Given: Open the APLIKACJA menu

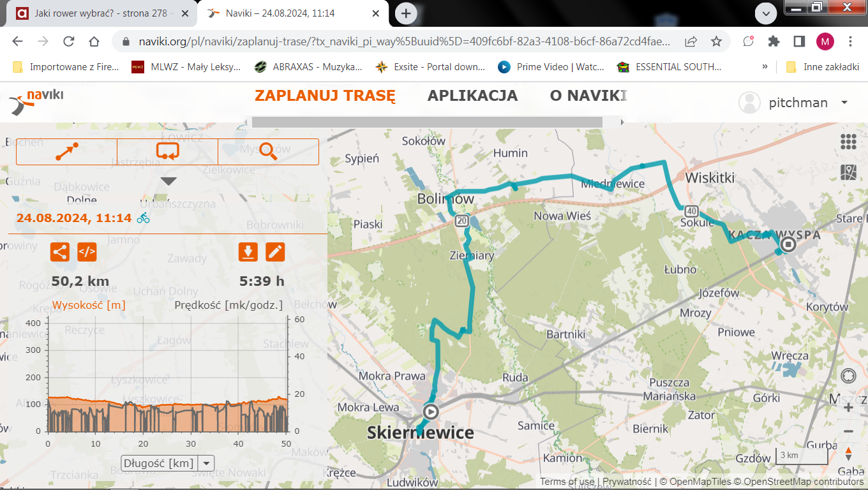Looking at the screenshot, I should [x=472, y=96].
